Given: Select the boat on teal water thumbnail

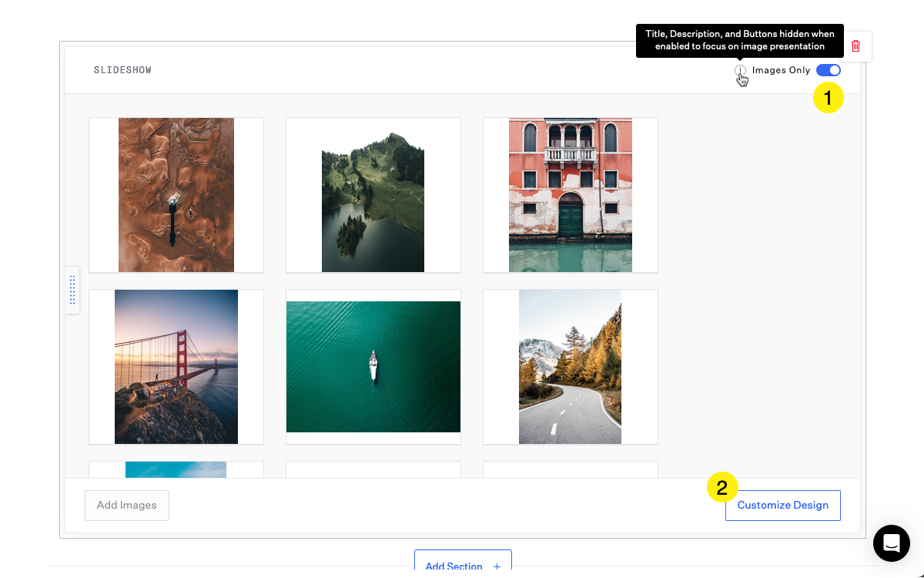Looking at the screenshot, I should click(373, 367).
